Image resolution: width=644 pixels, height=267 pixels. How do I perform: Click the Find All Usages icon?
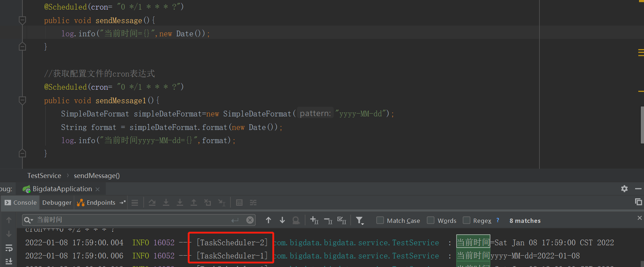click(x=296, y=221)
